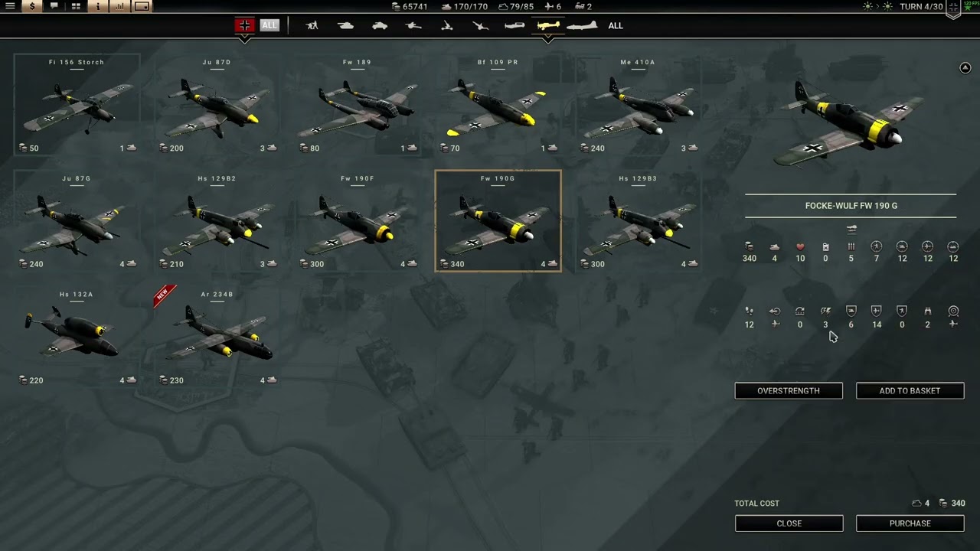Select the Fw 190F card
The image size is (980, 551).
click(x=358, y=220)
